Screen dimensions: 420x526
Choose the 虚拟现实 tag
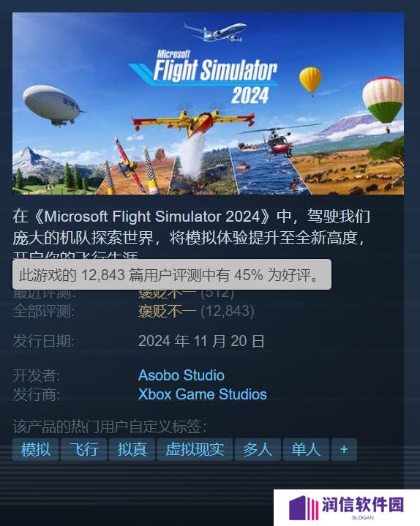pyautogui.click(x=195, y=449)
